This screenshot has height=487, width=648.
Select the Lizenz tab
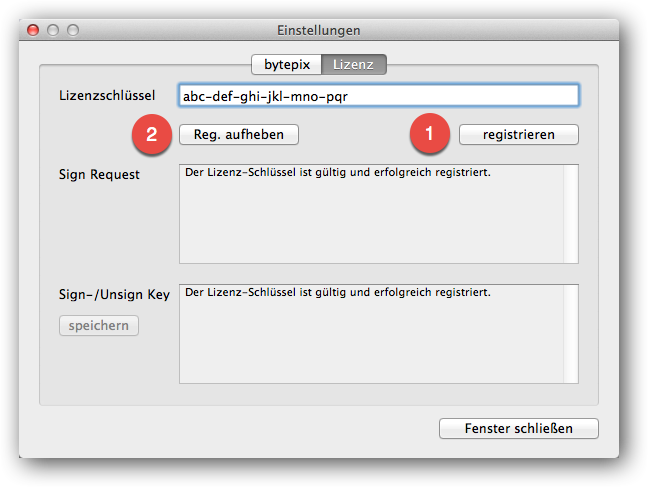[x=354, y=64]
